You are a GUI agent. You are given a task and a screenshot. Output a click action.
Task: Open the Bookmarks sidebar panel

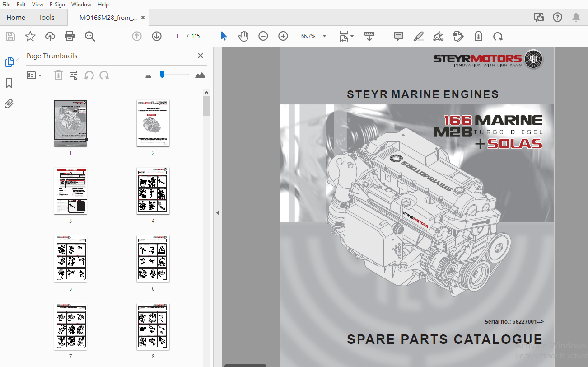point(9,83)
